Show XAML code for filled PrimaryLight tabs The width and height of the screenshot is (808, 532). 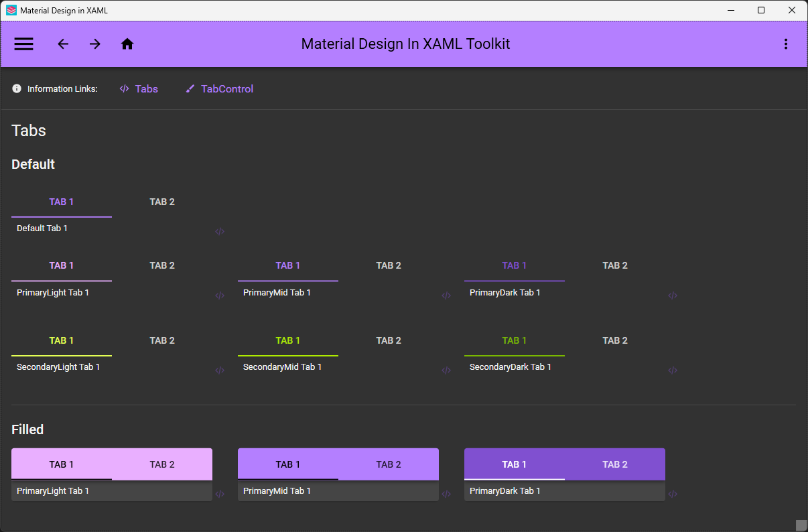click(220, 494)
